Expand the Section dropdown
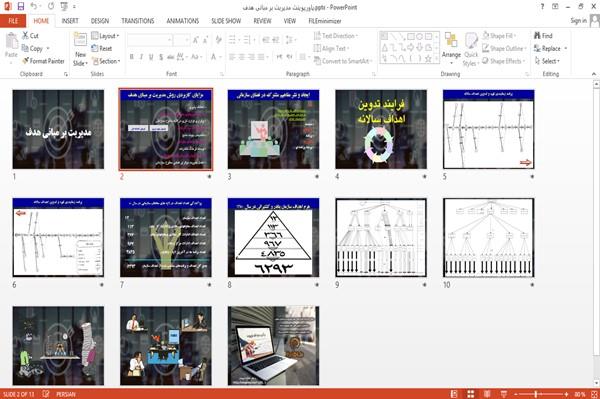The height and width of the screenshot is (399, 600). [x=106, y=61]
